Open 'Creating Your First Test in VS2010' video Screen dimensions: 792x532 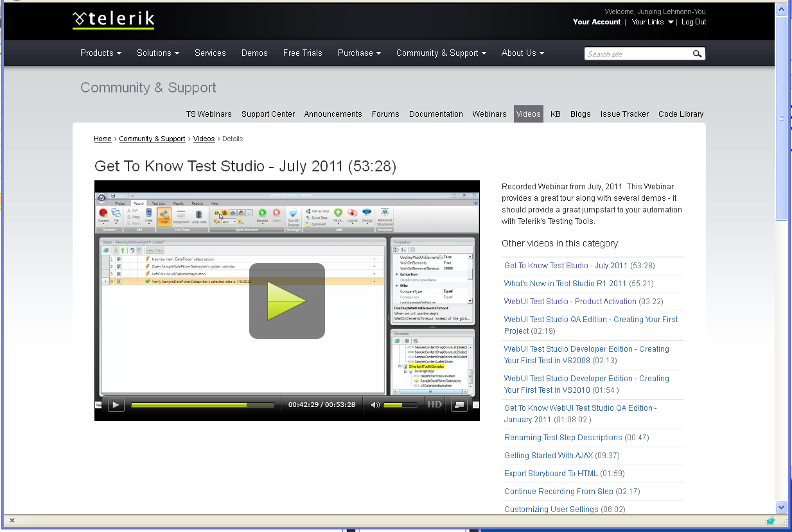tap(586, 384)
